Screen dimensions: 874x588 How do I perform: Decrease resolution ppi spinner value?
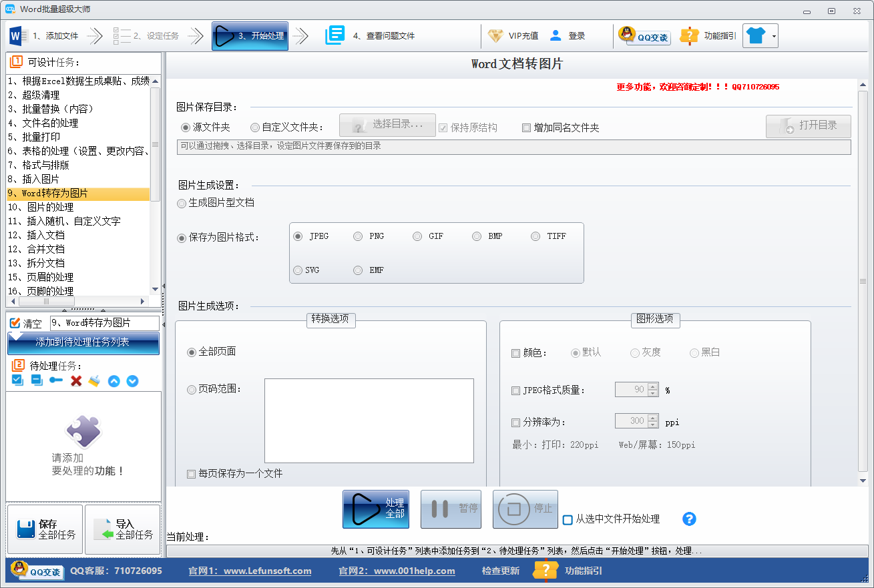[653, 425]
